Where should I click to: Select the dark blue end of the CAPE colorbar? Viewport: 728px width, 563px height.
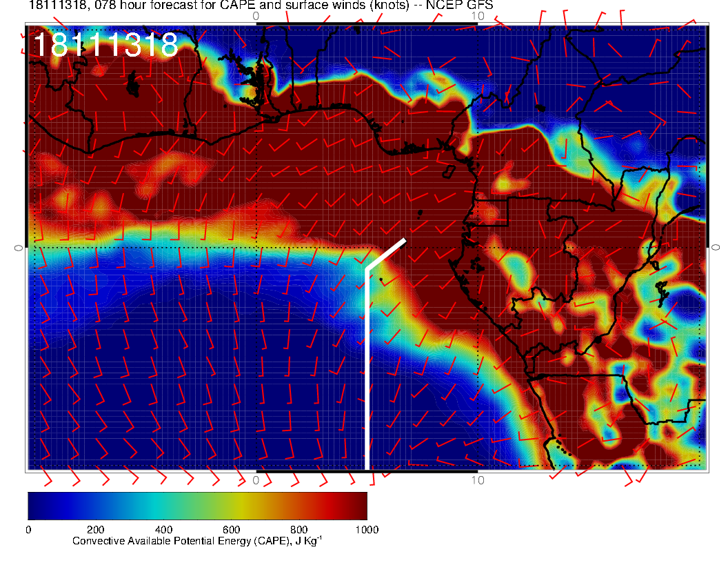[x=36, y=505]
